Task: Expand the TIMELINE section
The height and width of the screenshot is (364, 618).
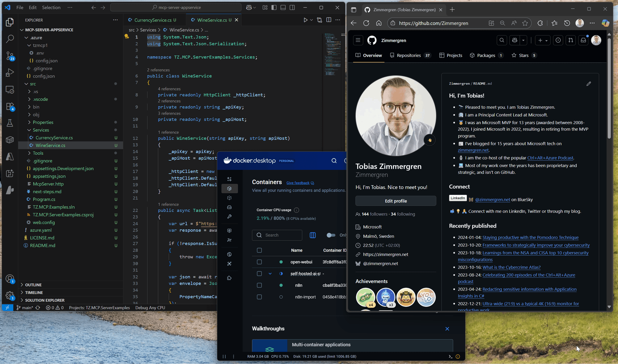Action: point(34,292)
